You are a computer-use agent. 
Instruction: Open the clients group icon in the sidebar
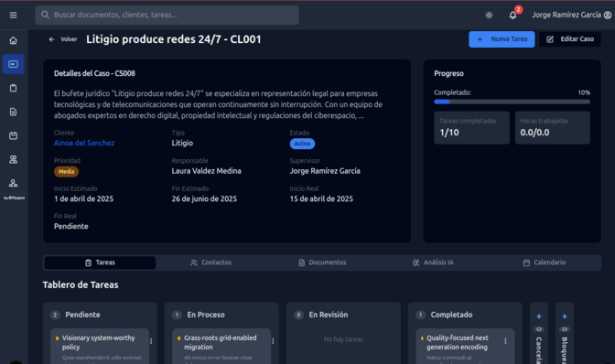click(14, 159)
